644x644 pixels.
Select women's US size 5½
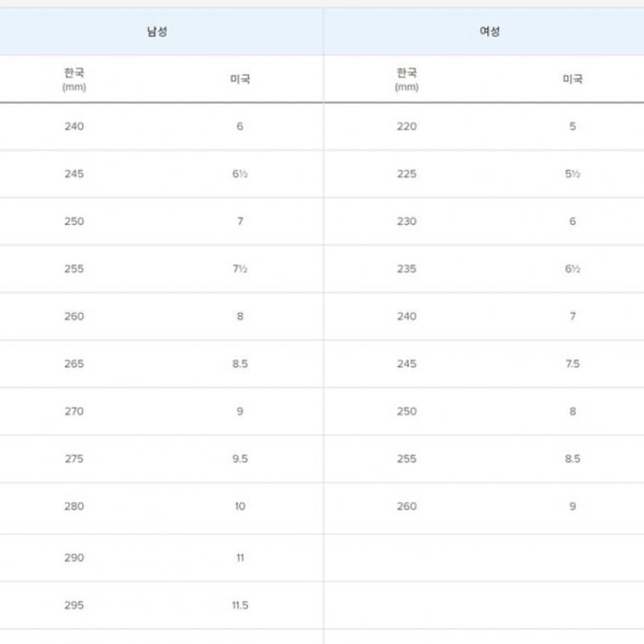tap(572, 174)
